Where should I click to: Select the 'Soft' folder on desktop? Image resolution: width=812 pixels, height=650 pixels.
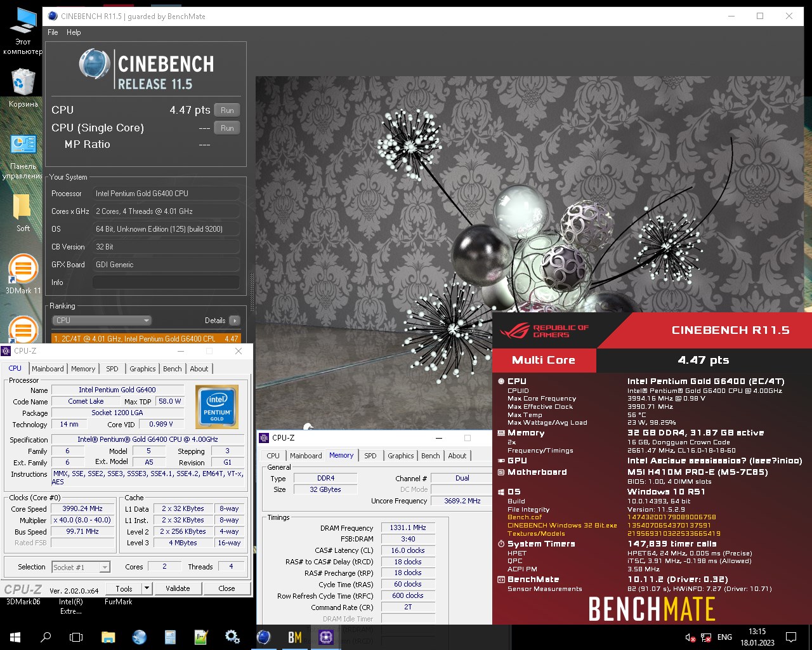click(x=23, y=213)
